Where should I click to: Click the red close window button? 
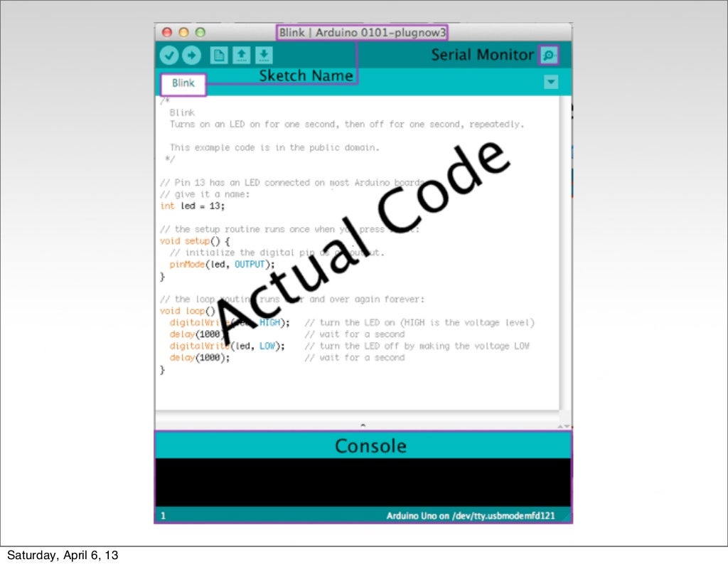167,32
